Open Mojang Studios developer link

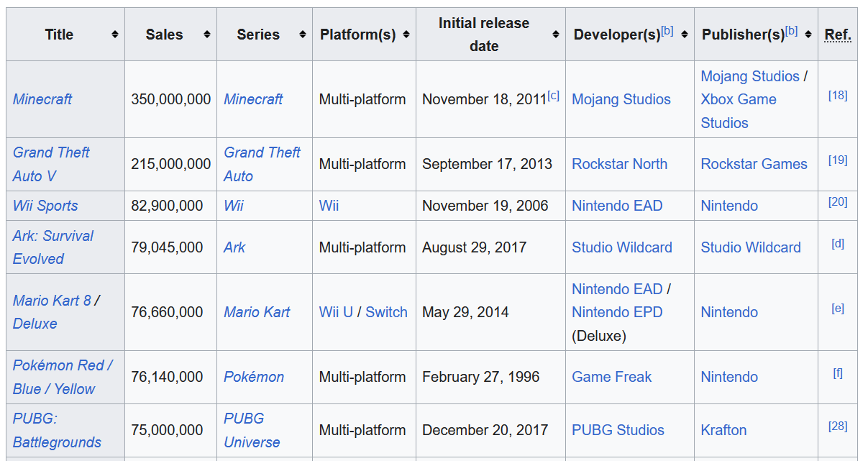621,99
